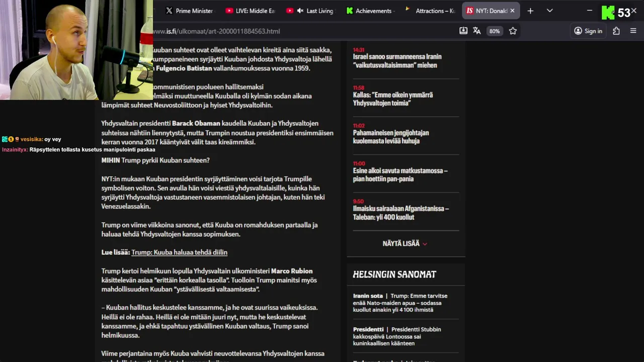Expand NÄYTÄ LISÄÄ news list

405,243
